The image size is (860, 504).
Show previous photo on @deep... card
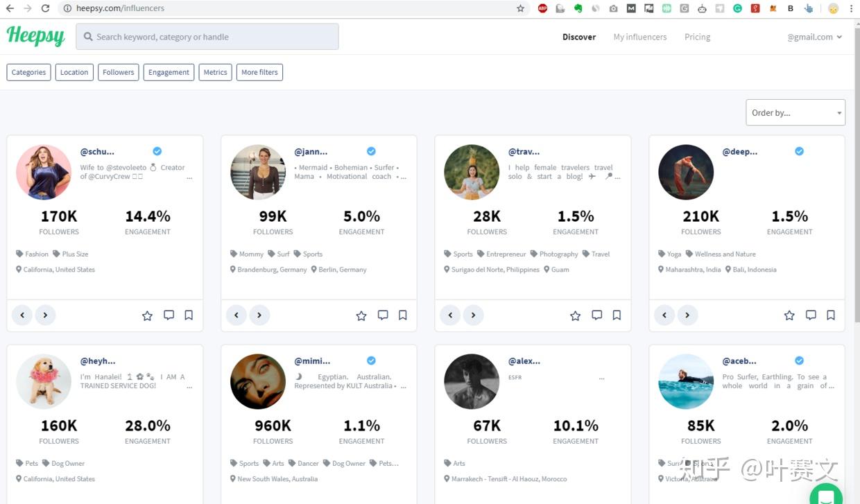[x=664, y=315]
